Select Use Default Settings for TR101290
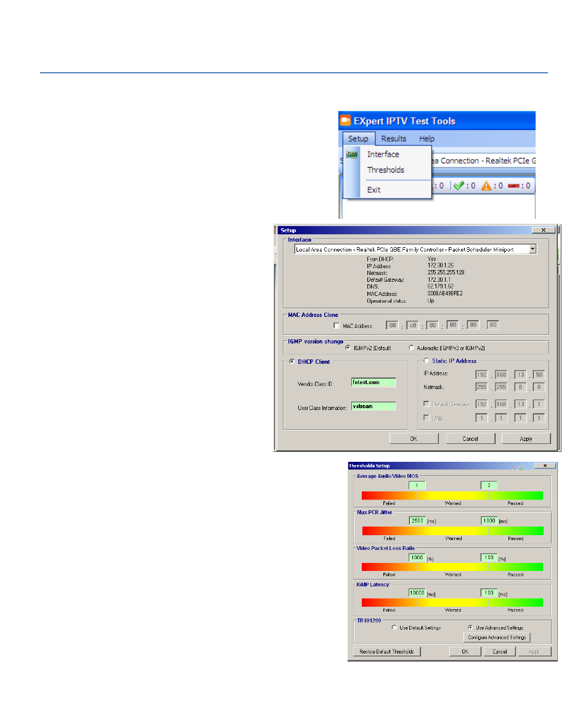This screenshot has height=714, width=588. click(x=394, y=628)
